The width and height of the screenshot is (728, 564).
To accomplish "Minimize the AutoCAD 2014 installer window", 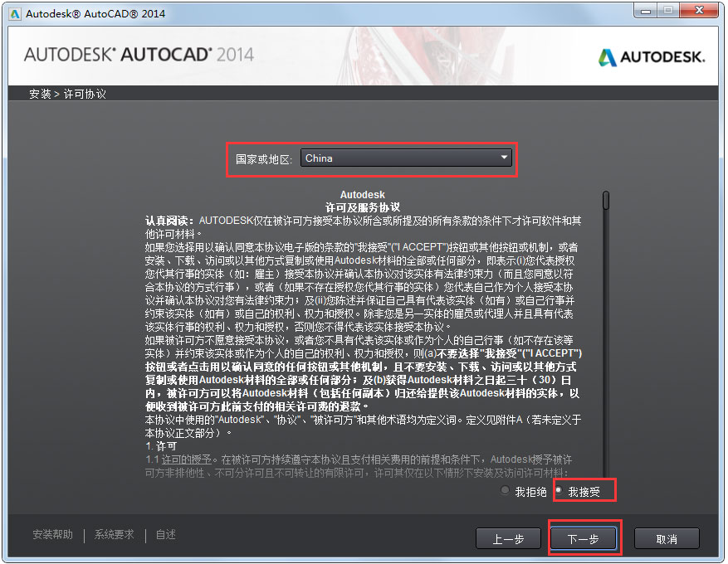I will pos(645,11).
